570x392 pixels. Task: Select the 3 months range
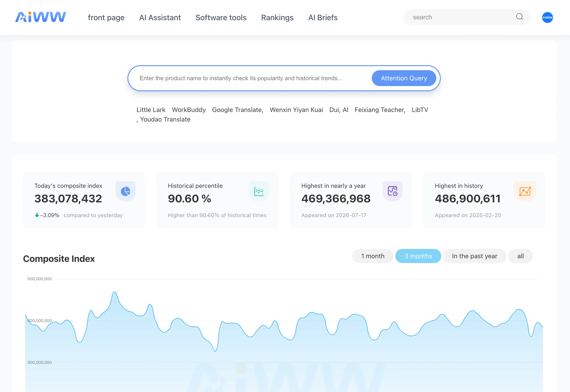coord(418,256)
